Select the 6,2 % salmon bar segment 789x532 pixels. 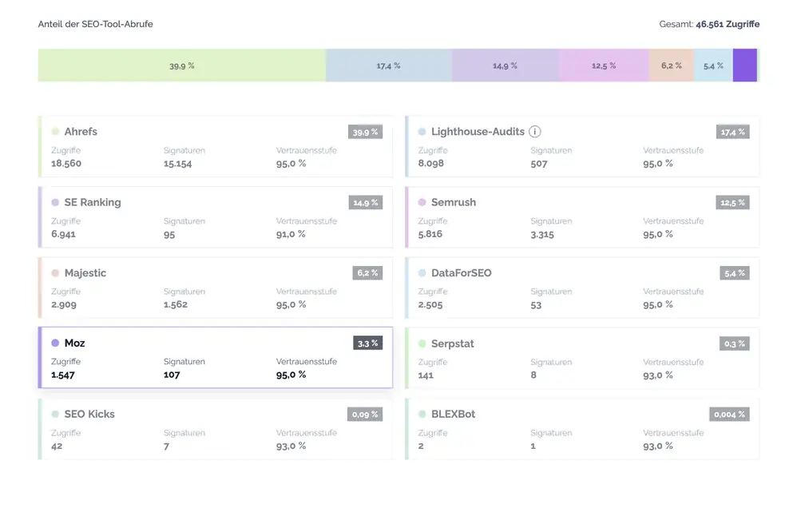(x=672, y=66)
